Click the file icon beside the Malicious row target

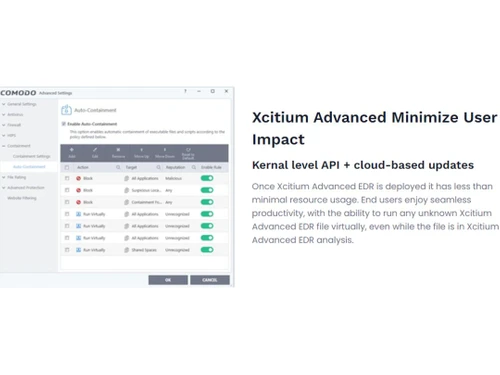pos(126,178)
